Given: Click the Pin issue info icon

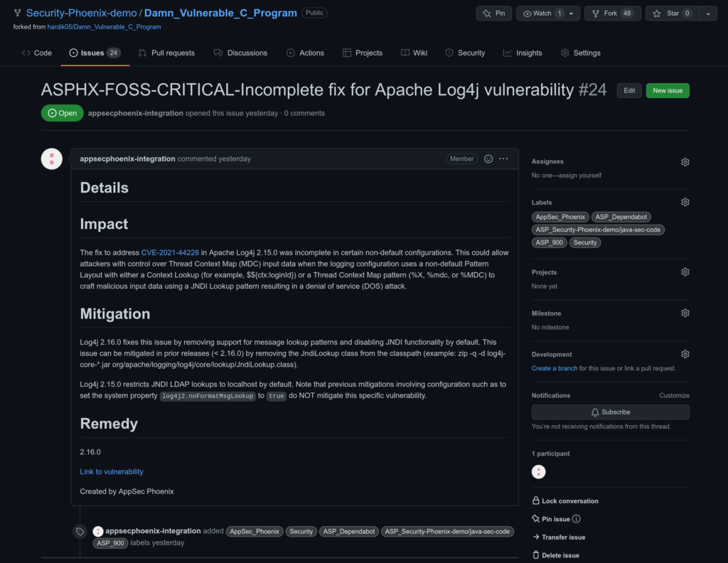Looking at the screenshot, I should (x=577, y=520).
